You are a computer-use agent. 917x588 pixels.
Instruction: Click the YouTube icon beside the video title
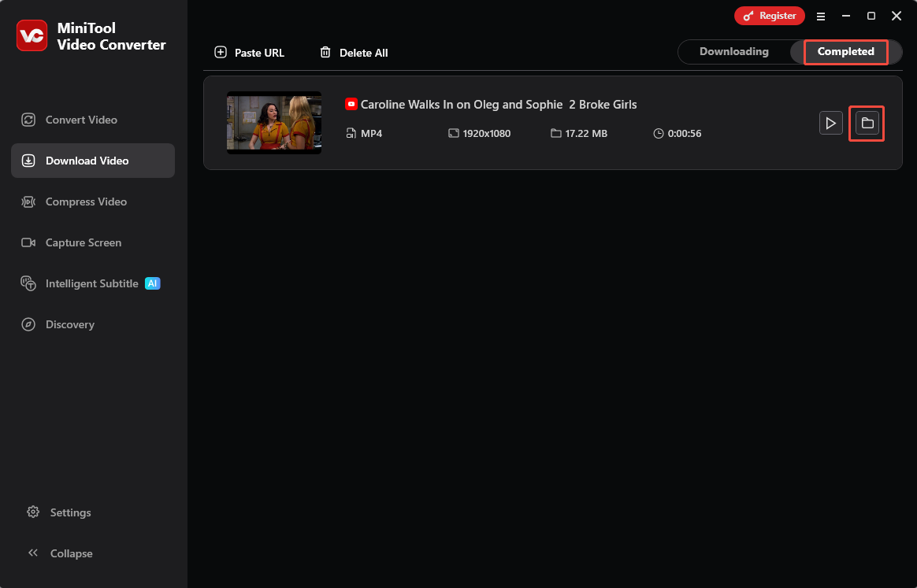[x=351, y=103]
